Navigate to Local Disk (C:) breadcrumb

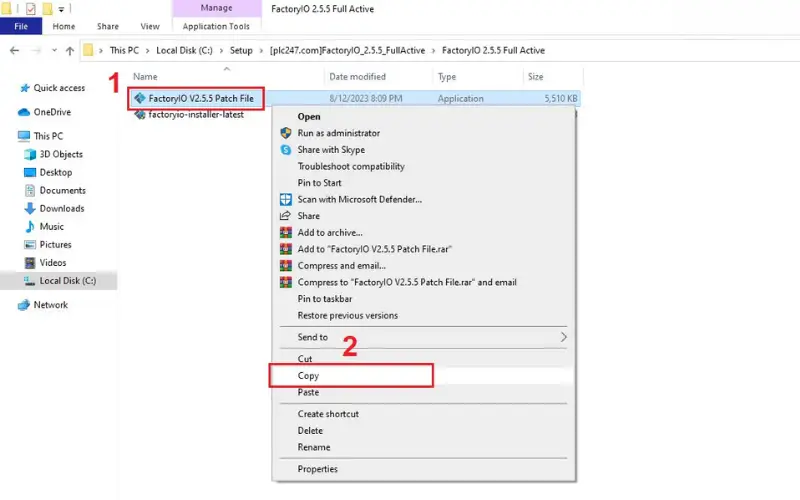(x=184, y=51)
